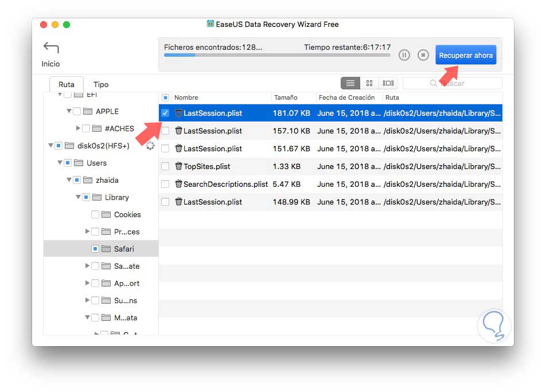The width and height of the screenshot is (546, 392).
Task: Click the Recuperar ahora button
Action: click(466, 55)
